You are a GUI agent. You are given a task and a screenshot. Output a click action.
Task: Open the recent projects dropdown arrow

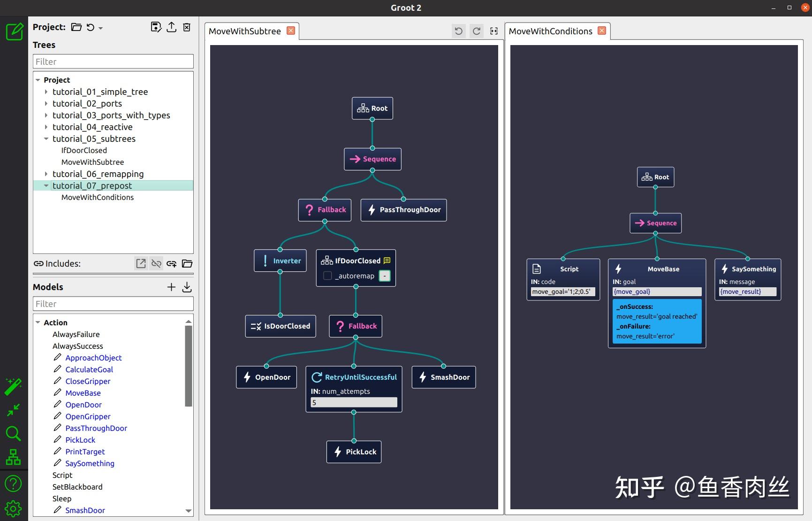coord(101,28)
